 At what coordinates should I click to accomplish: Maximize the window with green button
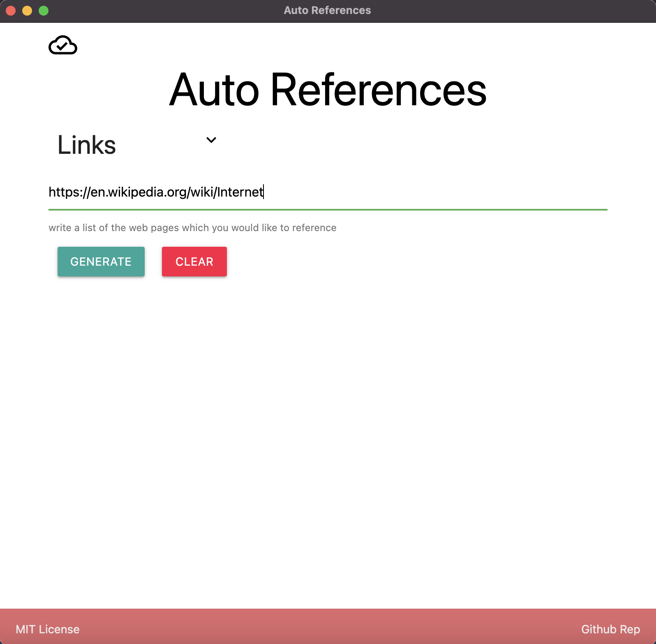tap(44, 11)
